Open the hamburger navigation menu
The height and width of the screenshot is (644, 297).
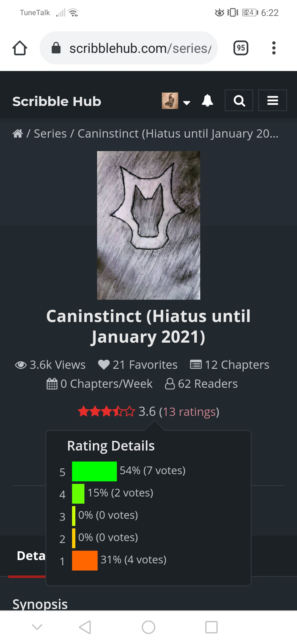click(273, 100)
